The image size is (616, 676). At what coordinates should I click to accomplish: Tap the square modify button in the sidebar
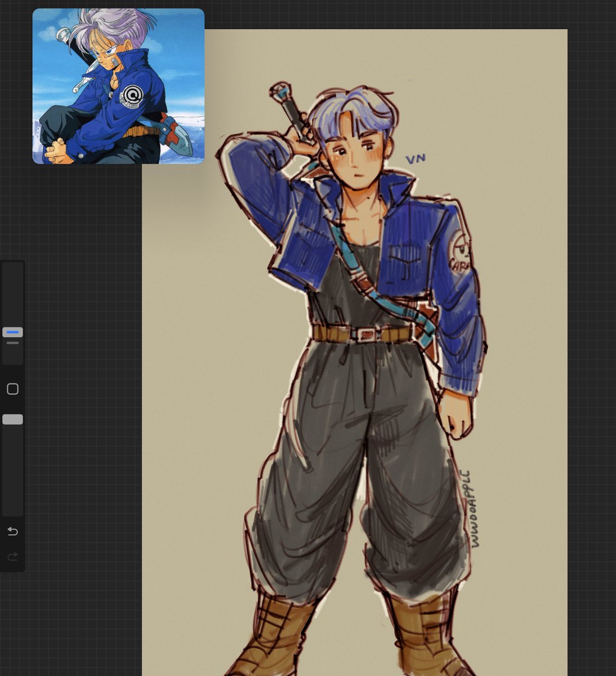[12, 389]
